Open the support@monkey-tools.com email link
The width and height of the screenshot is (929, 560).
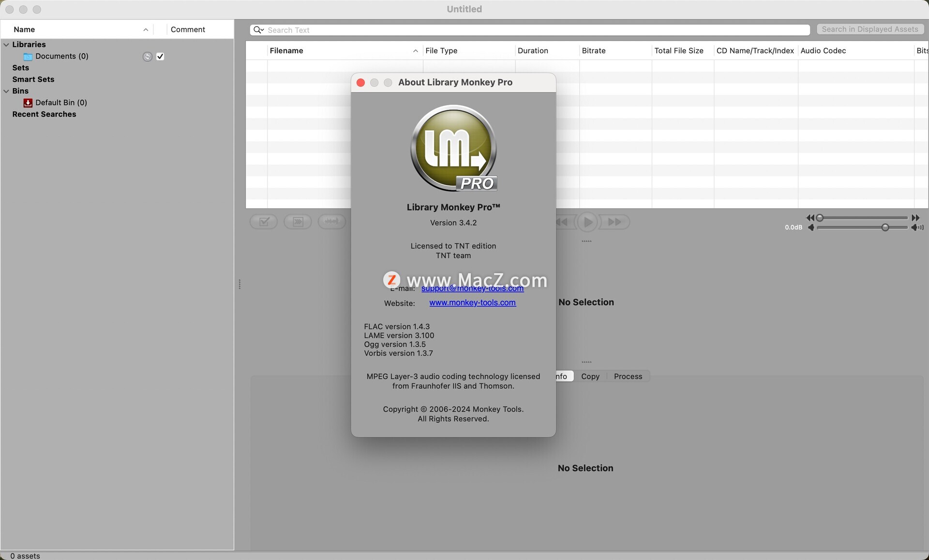pos(472,288)
